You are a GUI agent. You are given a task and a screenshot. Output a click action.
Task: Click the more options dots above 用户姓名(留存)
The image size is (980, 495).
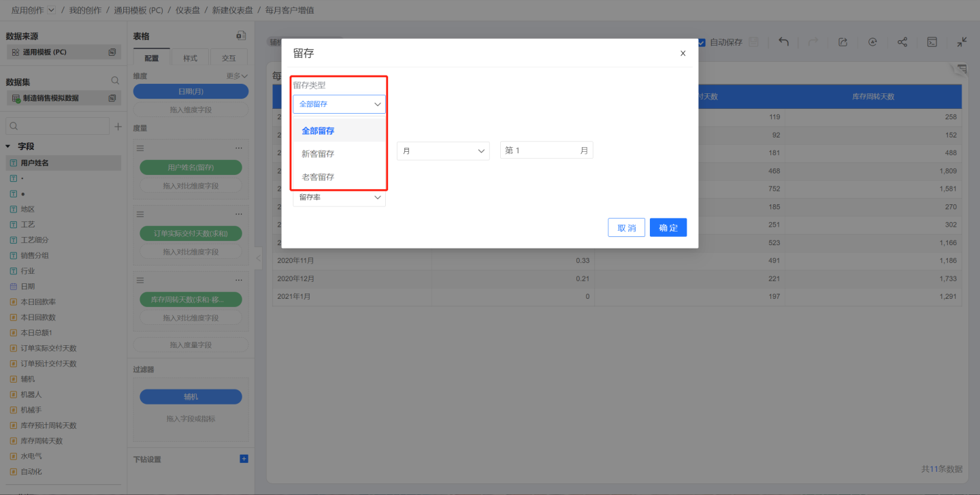[x=239, y=148]
